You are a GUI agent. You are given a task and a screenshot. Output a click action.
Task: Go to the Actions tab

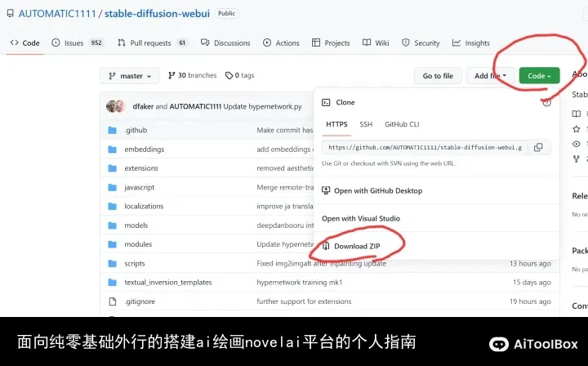[281, 42]
